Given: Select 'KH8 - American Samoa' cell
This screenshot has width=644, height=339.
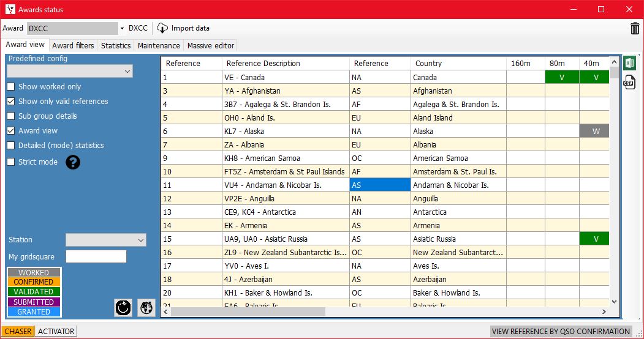Looking at the screenshot, I should click(286, 158).
